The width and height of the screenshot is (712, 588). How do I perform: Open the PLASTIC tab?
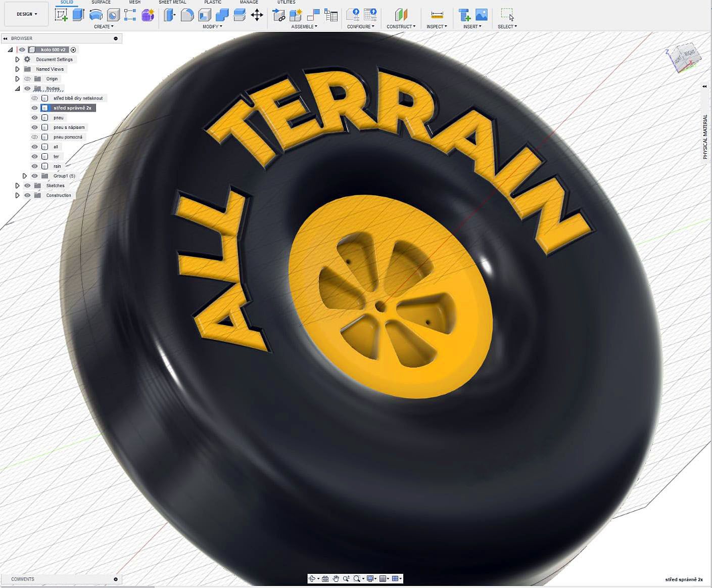tap(213, 2)
